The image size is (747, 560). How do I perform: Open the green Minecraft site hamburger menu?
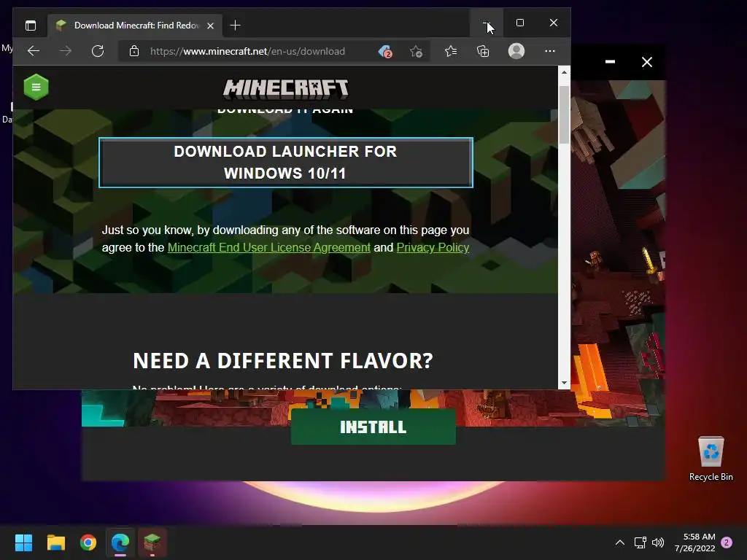pyautogui.click(x=36, y=87)
